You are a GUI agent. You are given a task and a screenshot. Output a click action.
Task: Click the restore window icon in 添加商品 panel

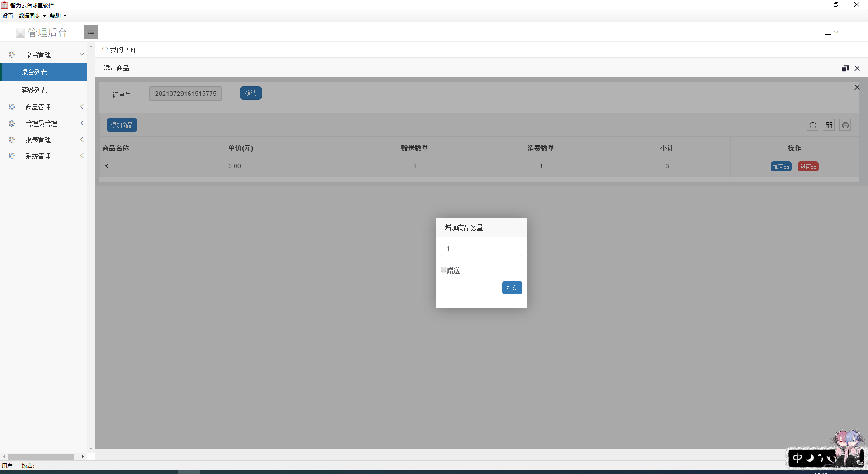(x=845, y=68)
